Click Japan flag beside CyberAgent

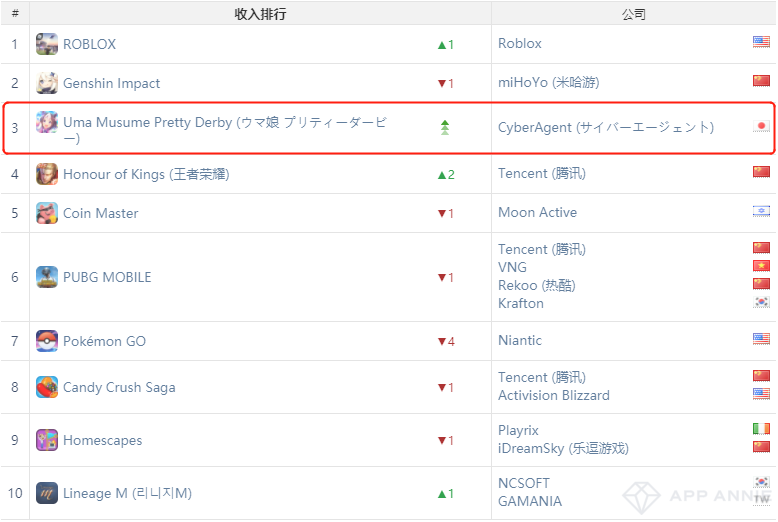pyautogui.click(x=761, y=127)
